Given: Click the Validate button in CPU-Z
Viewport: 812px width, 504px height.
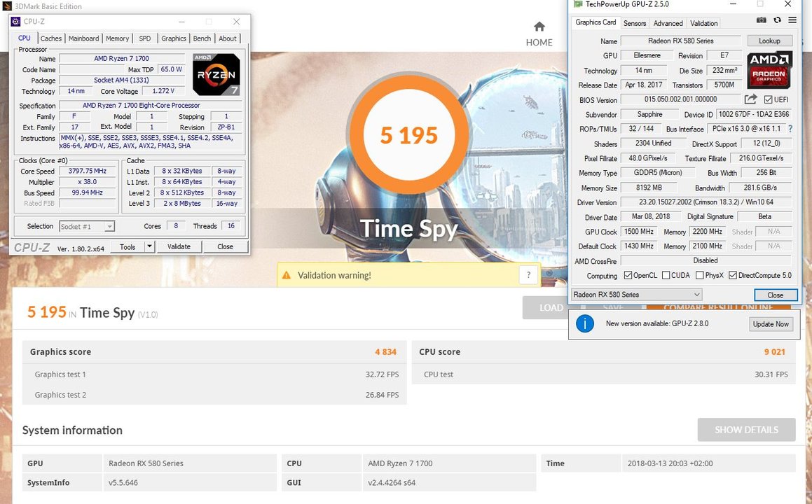Looking at the screenshot, I should tap(179, 246).
